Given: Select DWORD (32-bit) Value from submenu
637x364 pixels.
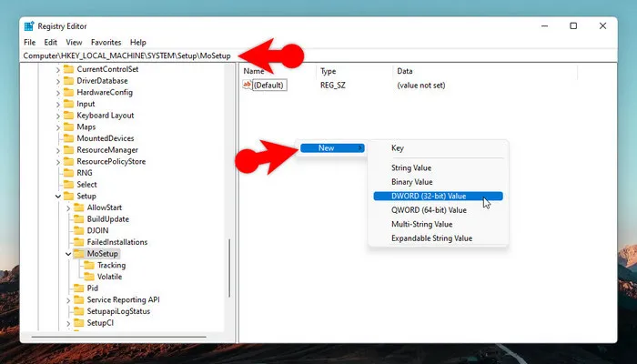Looking at the screenshot, I should coord(428,196).
